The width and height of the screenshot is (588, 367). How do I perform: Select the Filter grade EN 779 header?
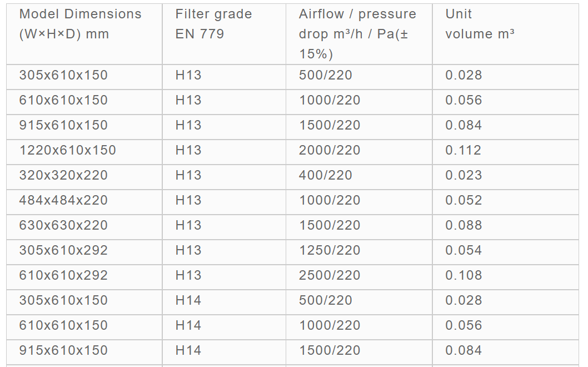click(214, 24)
